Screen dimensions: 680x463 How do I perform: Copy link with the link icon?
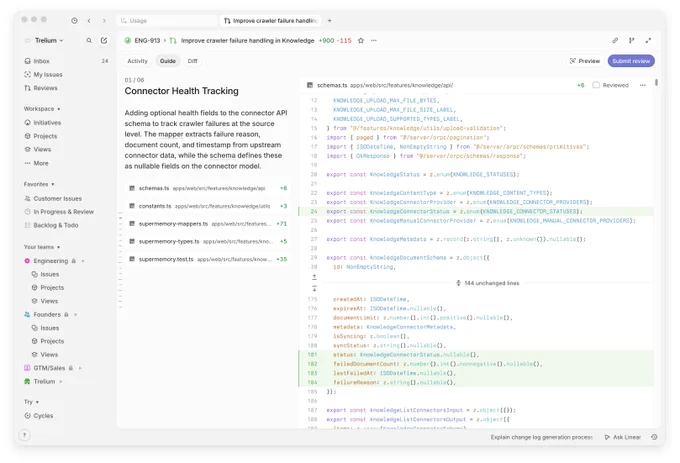point(615,40)
